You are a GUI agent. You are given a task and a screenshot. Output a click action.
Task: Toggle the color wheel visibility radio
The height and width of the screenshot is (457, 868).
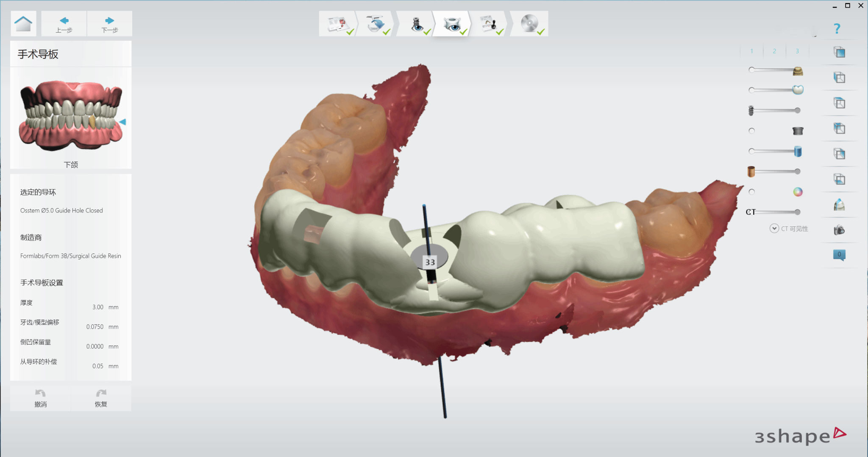point(752,192)
